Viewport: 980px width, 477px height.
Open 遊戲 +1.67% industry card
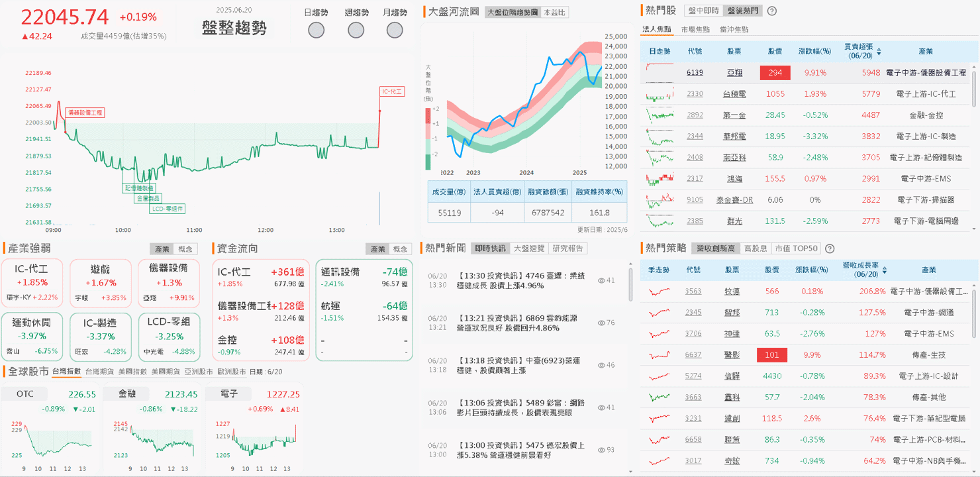101,284
